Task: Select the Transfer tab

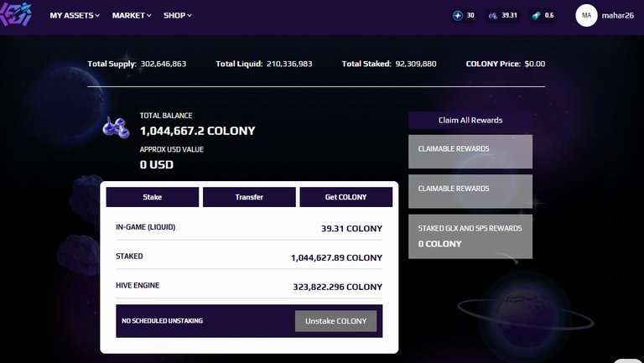Action: (249, 197)
